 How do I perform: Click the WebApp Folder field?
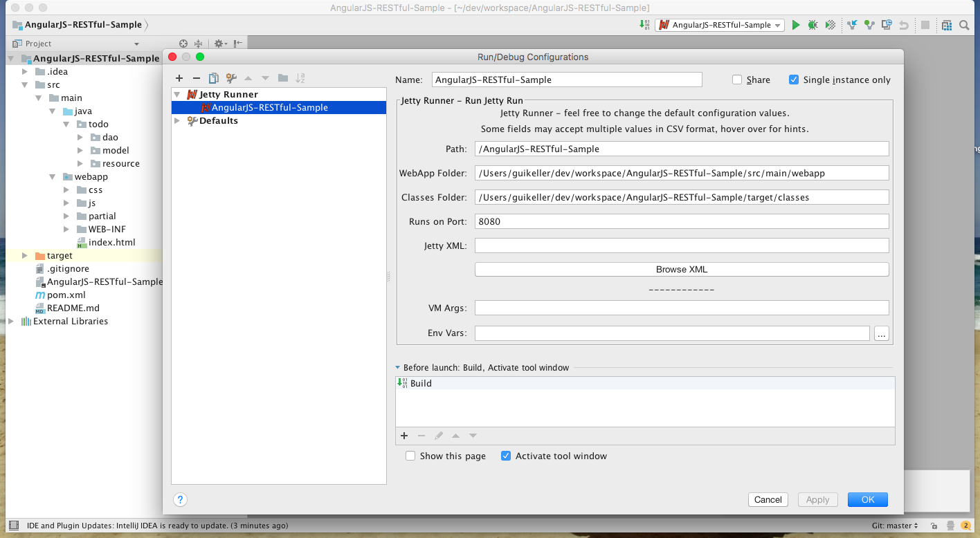coord(682,173)
